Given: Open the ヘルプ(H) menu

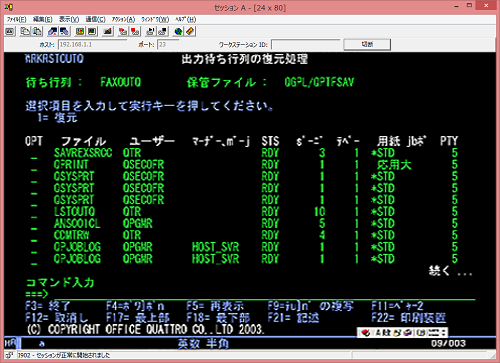Looking at the screenshot, I should tap(186, 19).
